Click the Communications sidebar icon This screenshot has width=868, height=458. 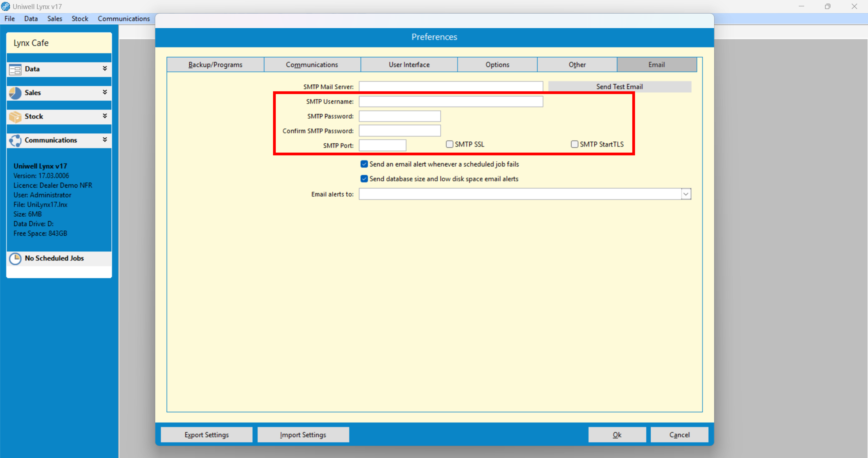[x=15, y=140]
